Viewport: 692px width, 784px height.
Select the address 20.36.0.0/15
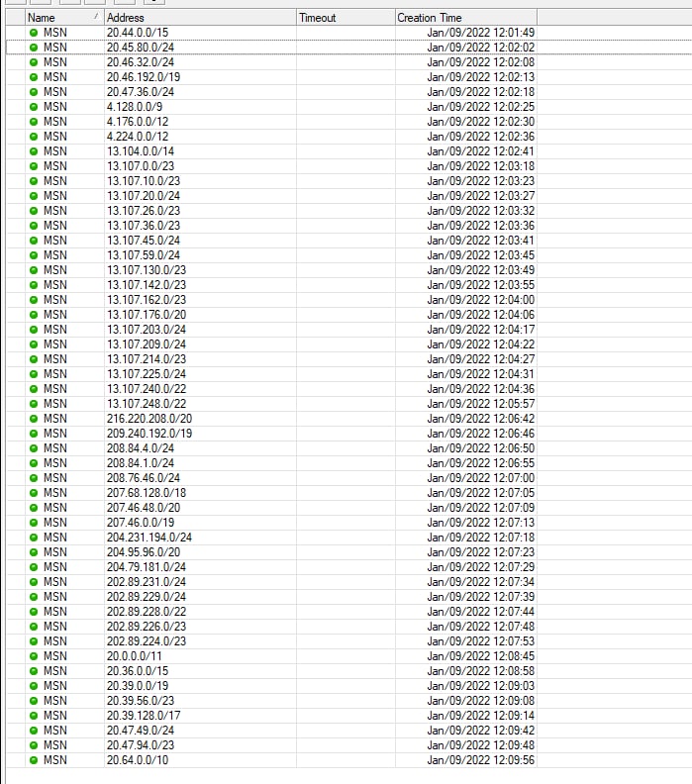pyautogui.click(x=138, y=671)
